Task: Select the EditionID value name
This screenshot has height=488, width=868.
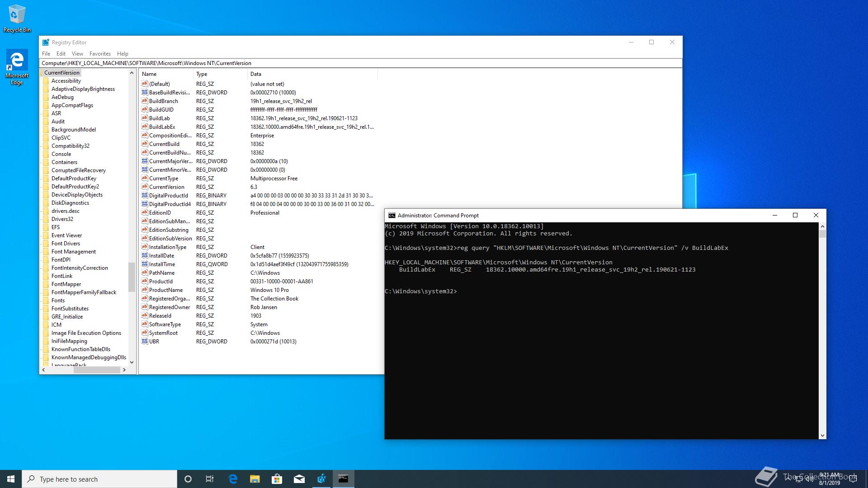Action: click(160, 213)
